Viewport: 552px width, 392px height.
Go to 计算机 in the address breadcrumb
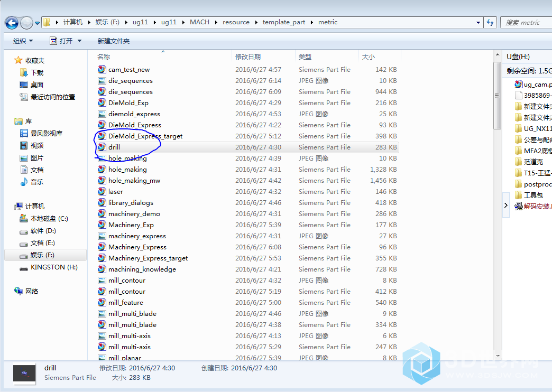click(x=73, y=22)
